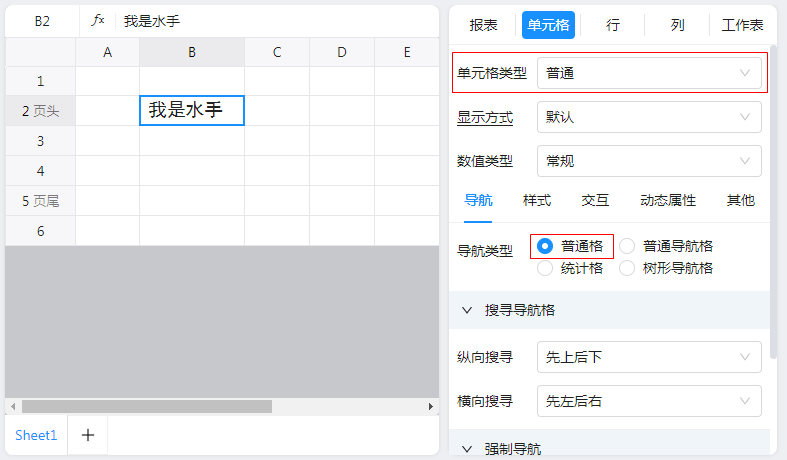Screen dimensions: 787x460
Task: Select the 普通导航格 radio option
Action: [x=627, y=246]
